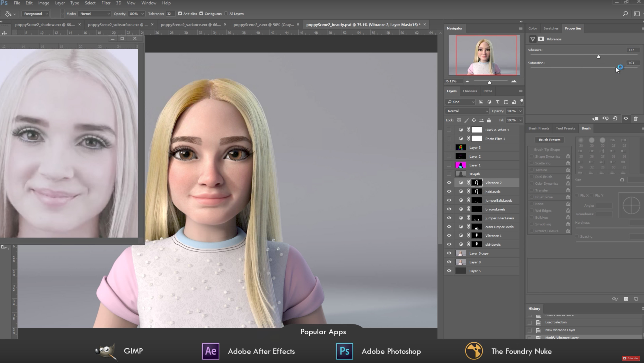Click the delete adjustment layer trash icon
This screenshot has height=363, width=644.
tap(636, 119)
